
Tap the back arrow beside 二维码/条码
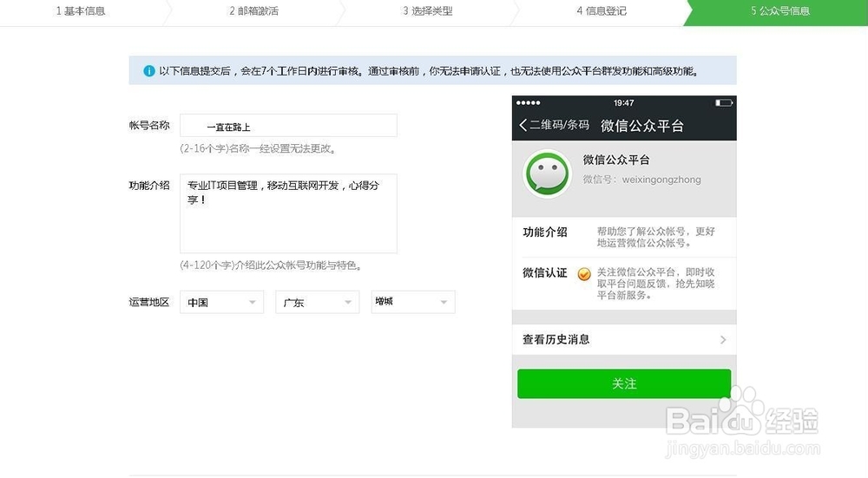[523, 125]
